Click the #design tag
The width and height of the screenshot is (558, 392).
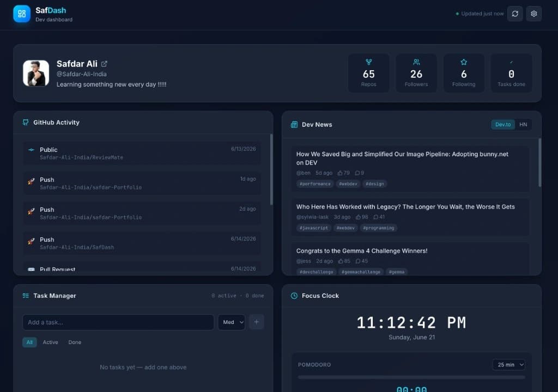pos(375,184)
